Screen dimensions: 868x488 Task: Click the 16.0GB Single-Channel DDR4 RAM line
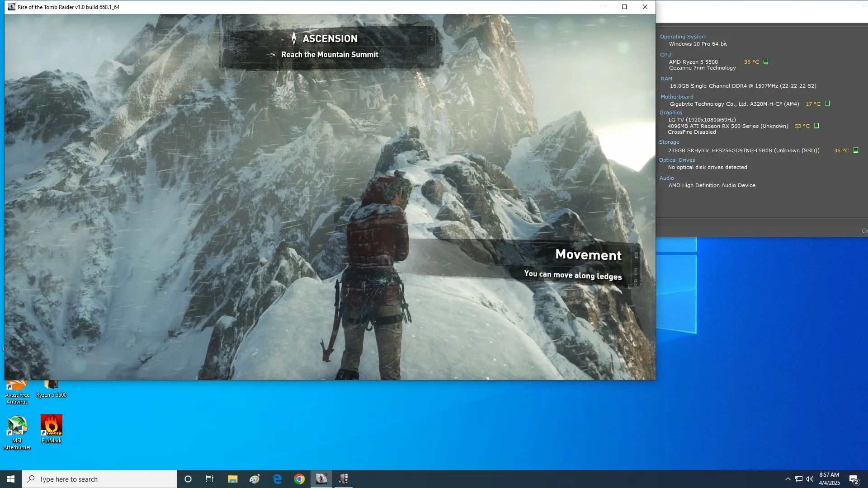point(743,86)
